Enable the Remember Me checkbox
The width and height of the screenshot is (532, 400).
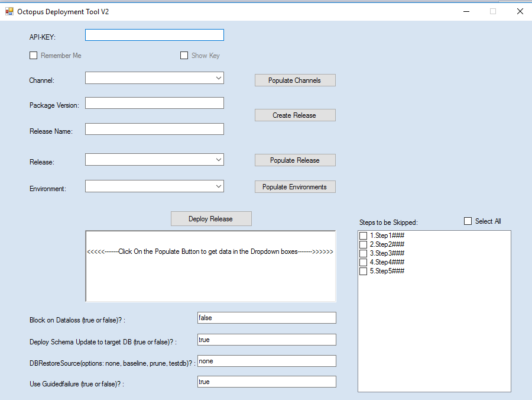click(34, 56)
